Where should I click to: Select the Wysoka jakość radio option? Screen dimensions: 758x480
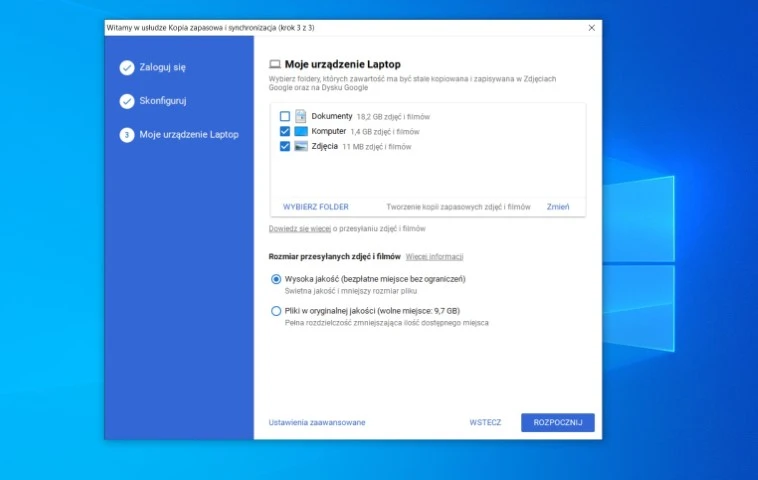click(x=276, y=279)
